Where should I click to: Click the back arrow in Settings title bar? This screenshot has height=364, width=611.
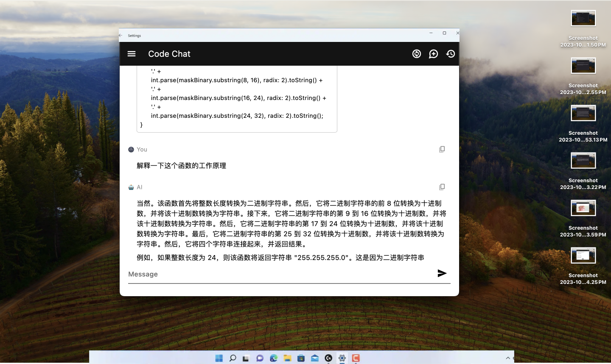click(x=121, y=36)
